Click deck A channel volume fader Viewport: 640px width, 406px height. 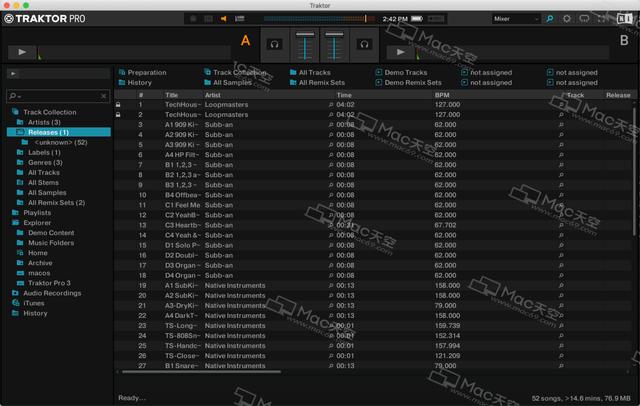[305, 46]
